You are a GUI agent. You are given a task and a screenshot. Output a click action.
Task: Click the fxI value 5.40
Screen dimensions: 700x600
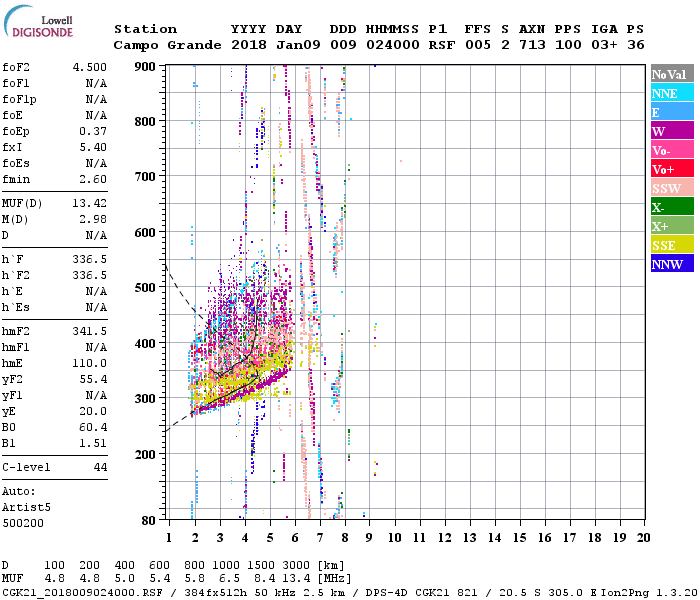[93, 147]
